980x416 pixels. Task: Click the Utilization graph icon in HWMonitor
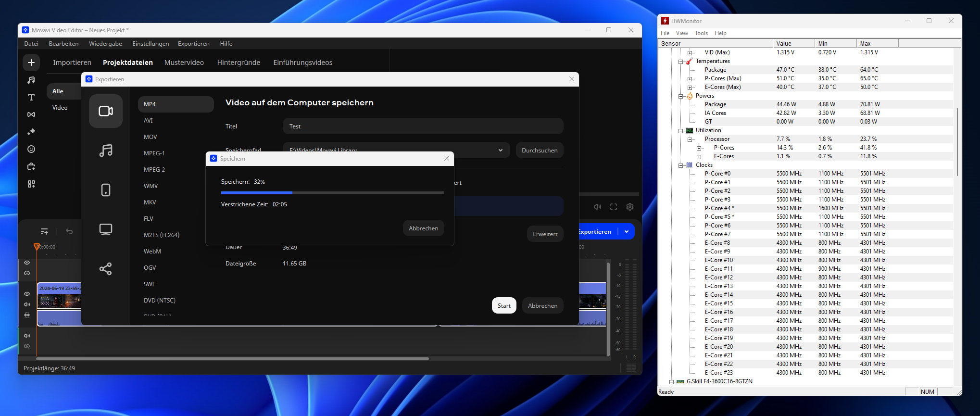click(x=690, y=130)
